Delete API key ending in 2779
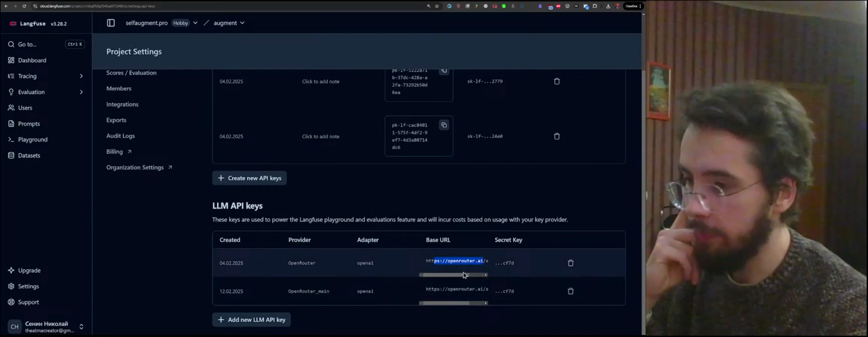This screenshot has width=868, height=337. (x=557, y=81)
